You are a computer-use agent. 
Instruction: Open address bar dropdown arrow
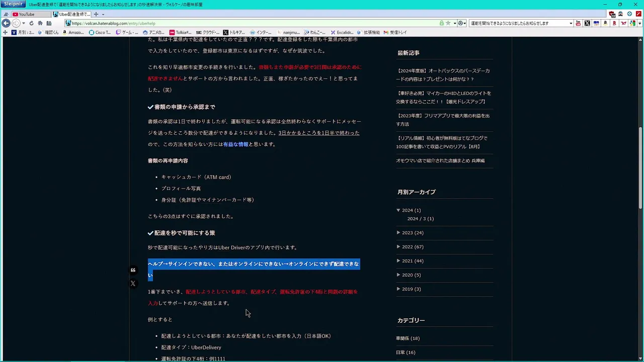(x=454, y=23)
